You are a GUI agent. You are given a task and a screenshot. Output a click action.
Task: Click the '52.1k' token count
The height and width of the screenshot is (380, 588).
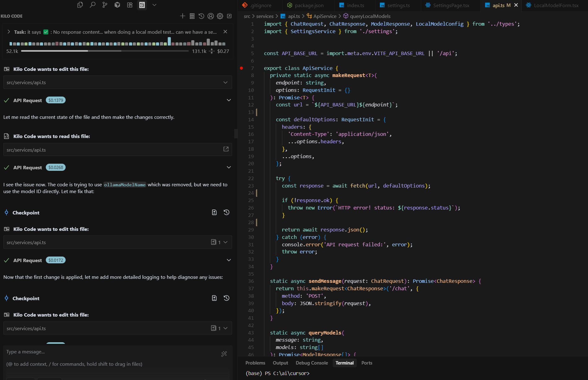tap(12, 51)
